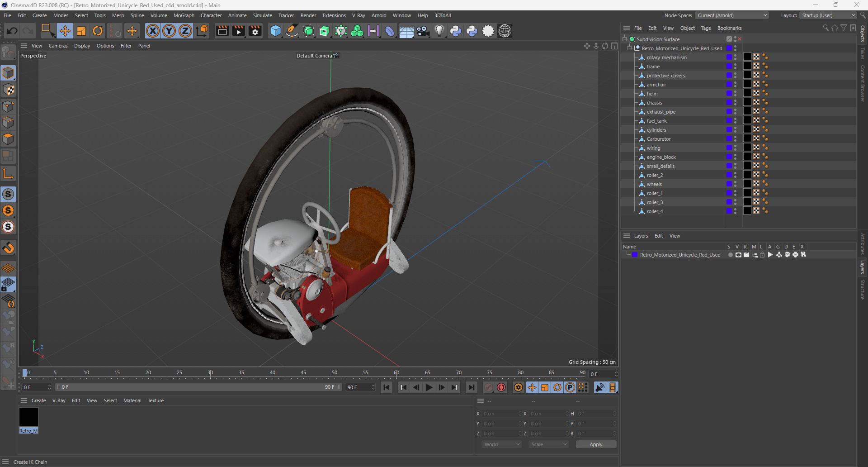Screen dimensions: 868x467
Task: Toggle X axis lock
Action: (x=153, y=31)
